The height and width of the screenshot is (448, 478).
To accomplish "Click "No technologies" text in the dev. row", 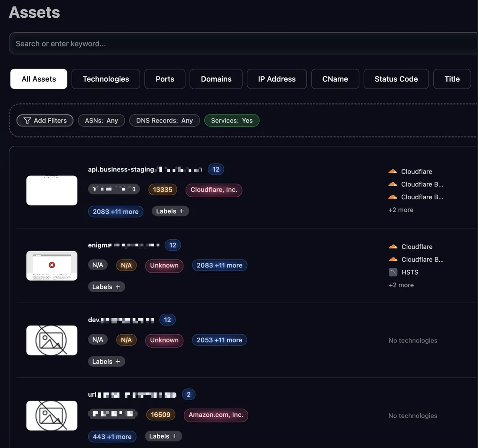I will (413, 340).
